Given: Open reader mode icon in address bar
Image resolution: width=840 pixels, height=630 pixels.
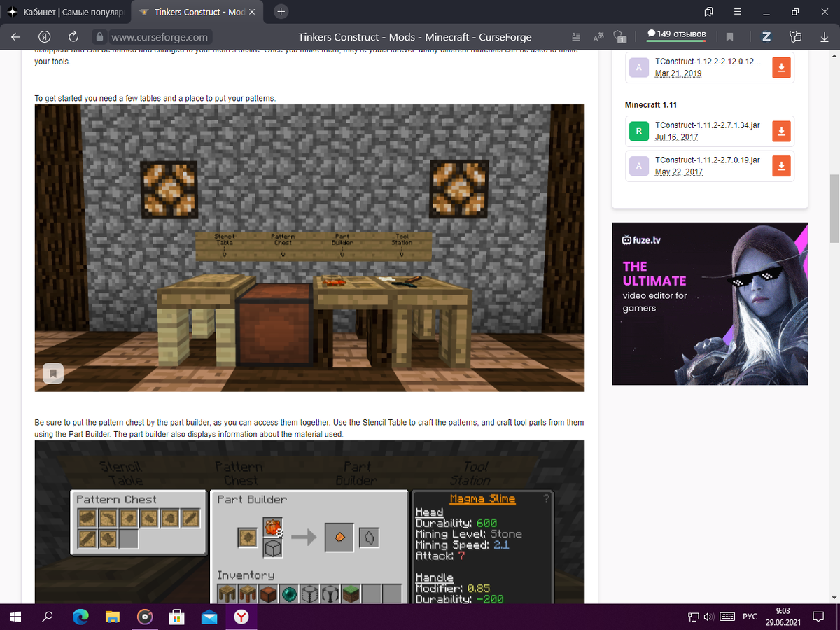Looking at the screenshot, I should (576, 37).
